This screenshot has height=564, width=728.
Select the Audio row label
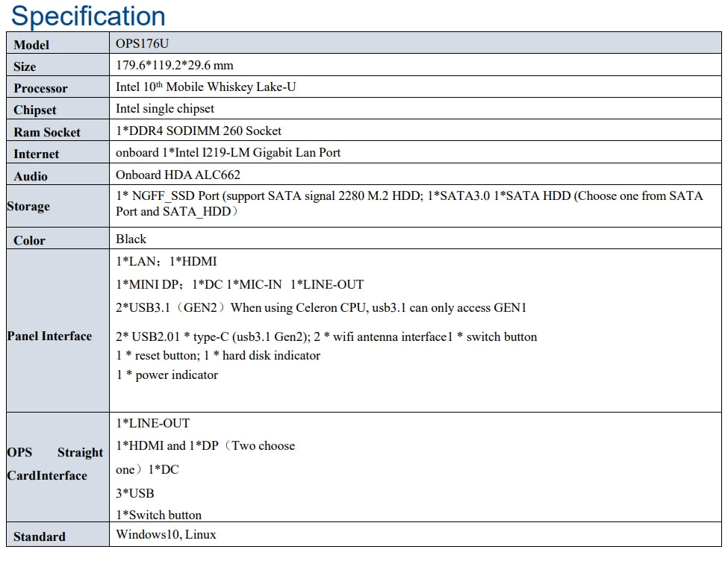point(31,176)
